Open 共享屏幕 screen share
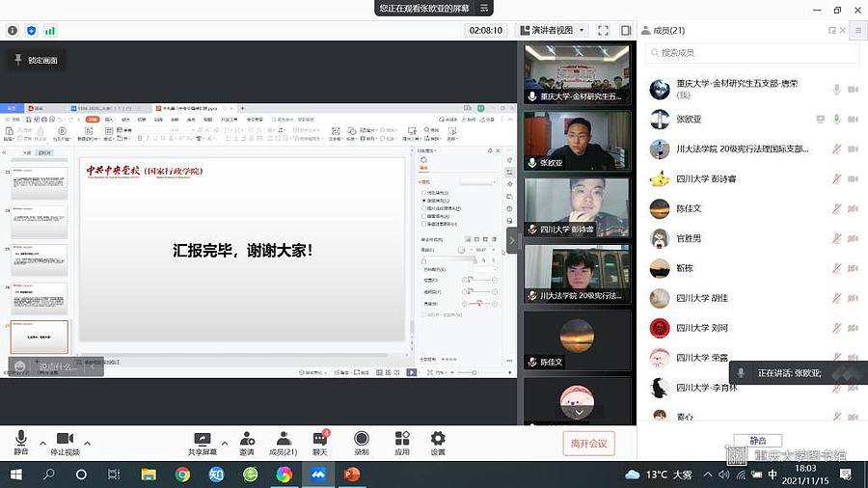This screenshot has height=488, width=868. pyautogui.click(x=203, y=439)
